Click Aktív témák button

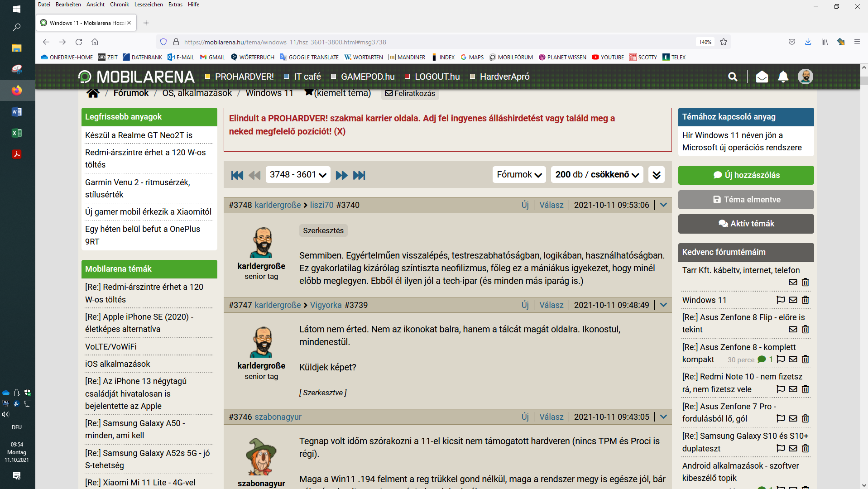pos(746,224)
